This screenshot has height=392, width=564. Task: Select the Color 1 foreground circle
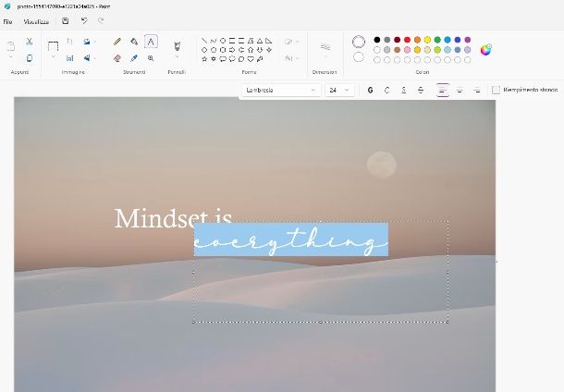point(358,42)
